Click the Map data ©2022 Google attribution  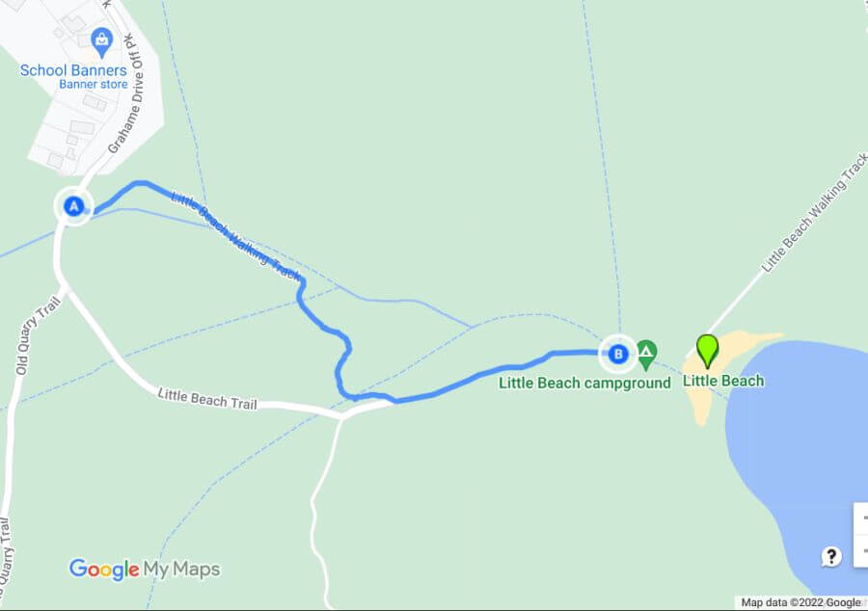tap(800, 602)
